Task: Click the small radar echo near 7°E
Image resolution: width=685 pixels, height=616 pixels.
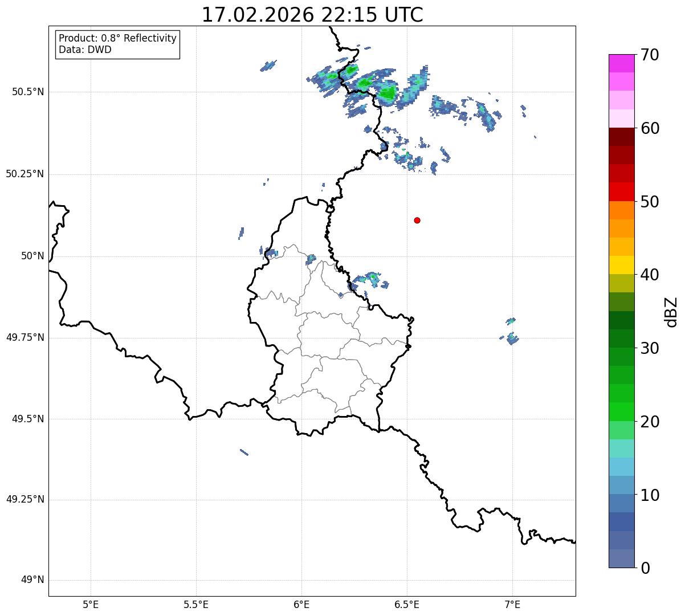Action: [511, 332]
